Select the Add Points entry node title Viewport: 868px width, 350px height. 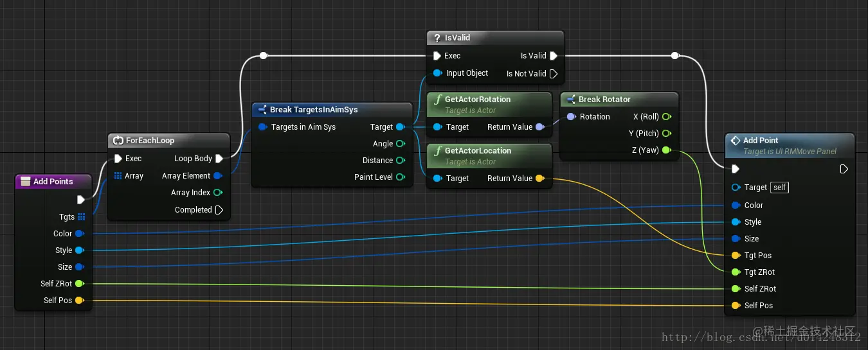[53, 182]
